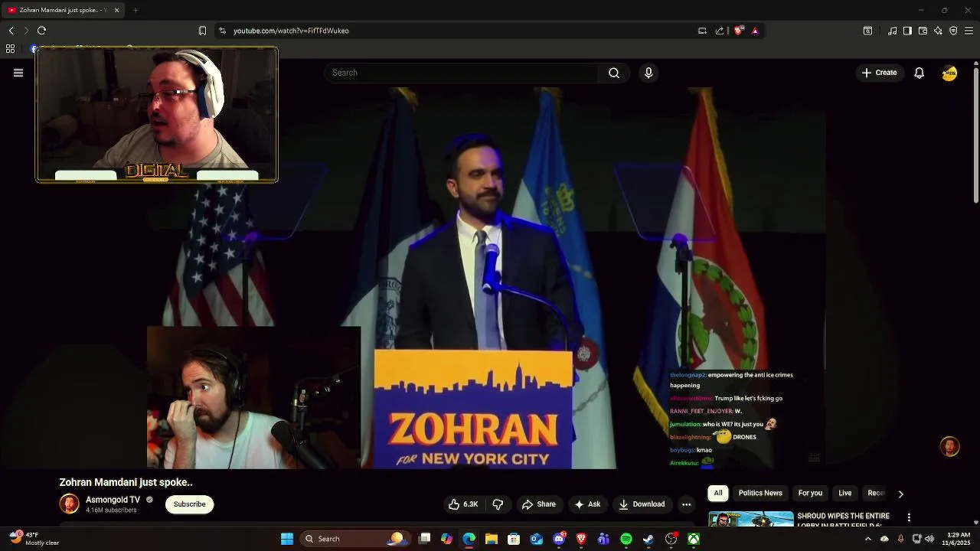Open Task View on the taskbar

click(425, 539)
